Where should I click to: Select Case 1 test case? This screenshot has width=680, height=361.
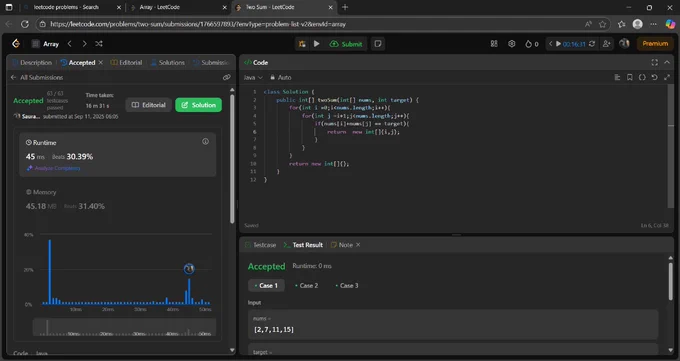266,286
